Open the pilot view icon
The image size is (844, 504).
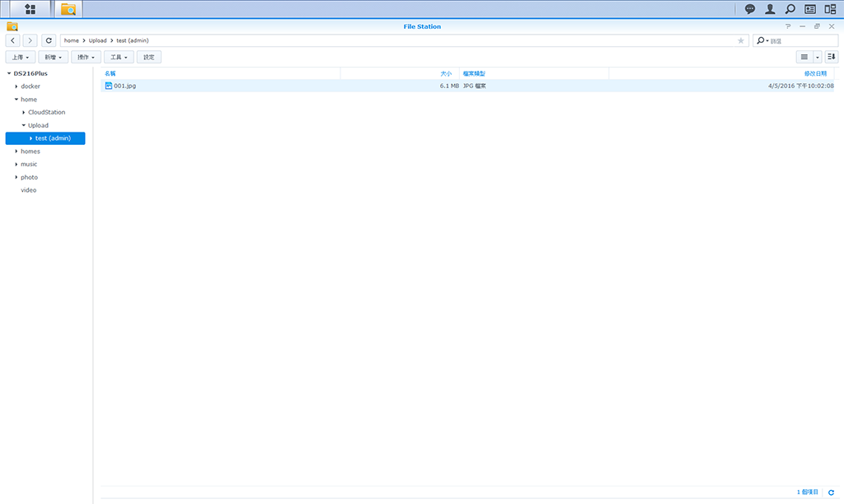tap(830, 9)
